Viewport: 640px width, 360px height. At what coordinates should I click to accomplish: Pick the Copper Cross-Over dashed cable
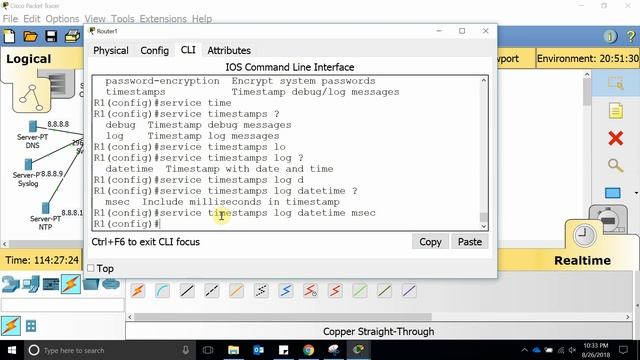[x=211, y=291]
